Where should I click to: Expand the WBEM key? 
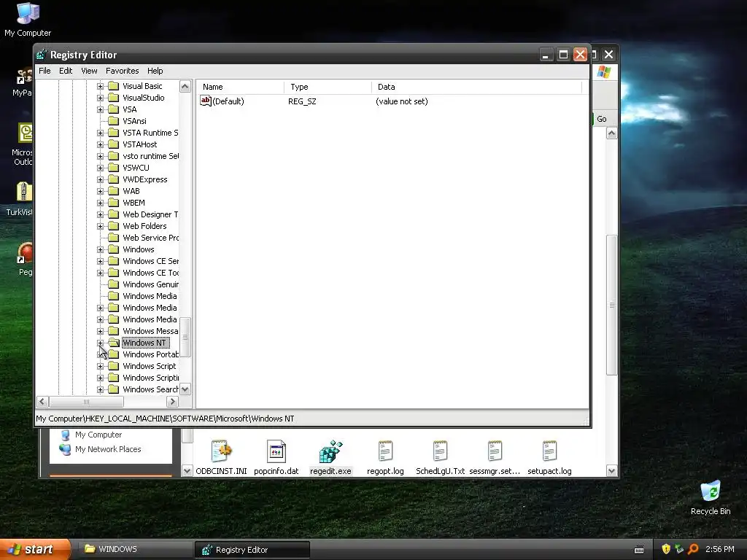100,203
